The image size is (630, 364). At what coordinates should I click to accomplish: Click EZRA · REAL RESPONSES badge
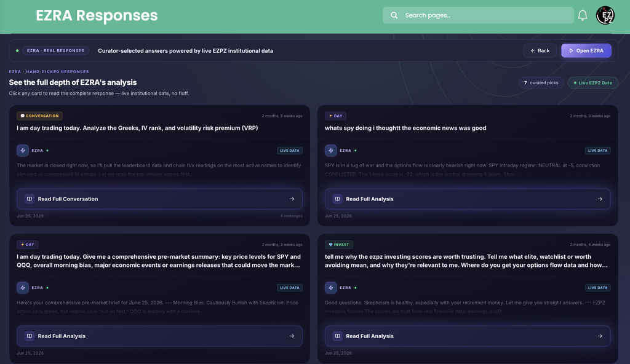55,50
